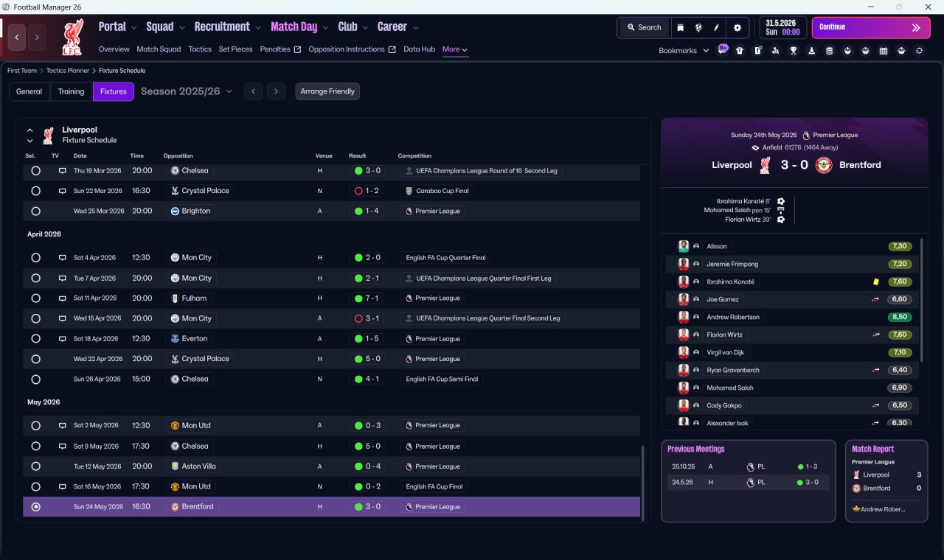Open the settings gear icon
The width and height of the screenshot is (944, 560).
[x=737, y=28]
